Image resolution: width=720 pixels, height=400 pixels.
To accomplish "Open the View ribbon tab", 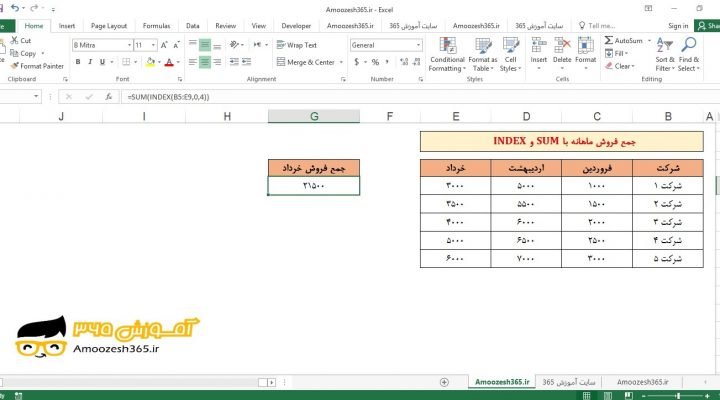I will (259, 26).
